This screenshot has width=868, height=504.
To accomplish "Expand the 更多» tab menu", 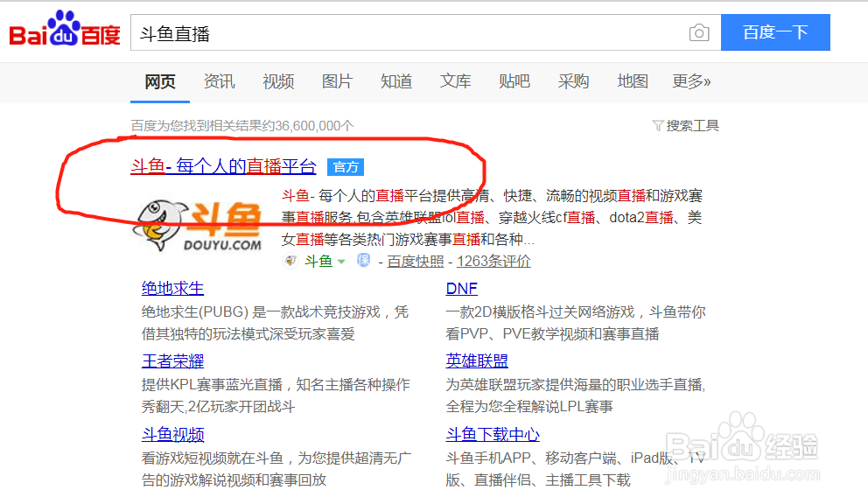I will tap(691, 81).
